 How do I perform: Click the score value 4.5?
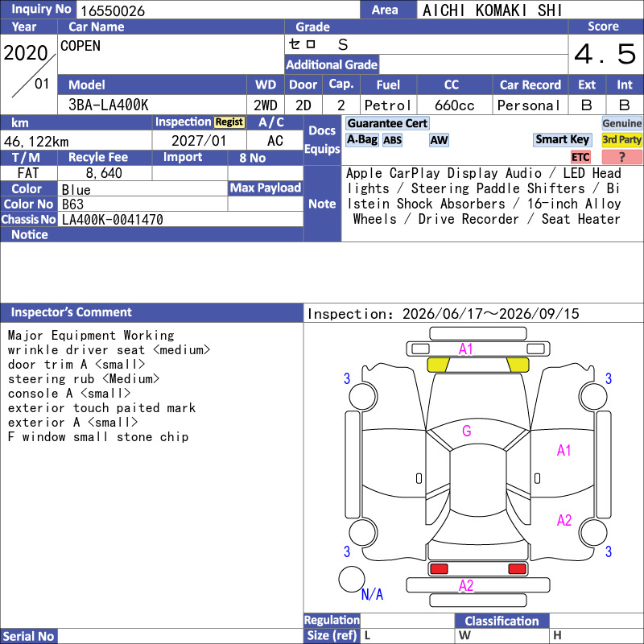tap(605, 54)
